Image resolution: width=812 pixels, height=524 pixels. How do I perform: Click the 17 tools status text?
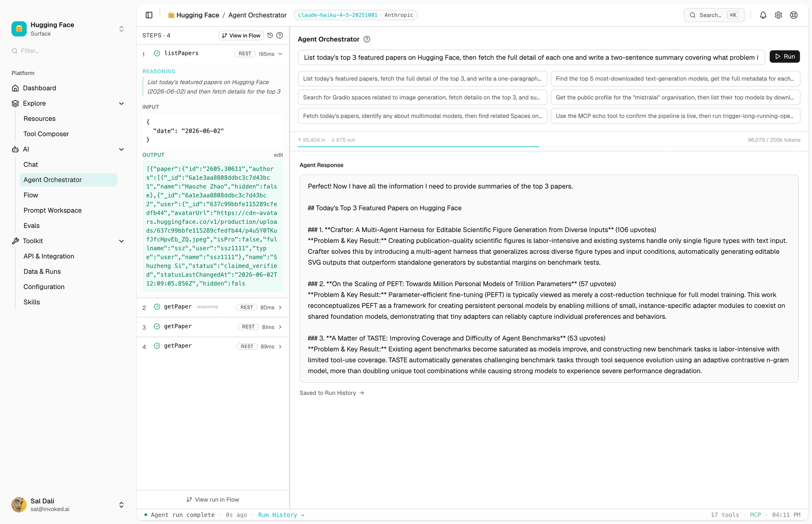(x=725, y=515)
